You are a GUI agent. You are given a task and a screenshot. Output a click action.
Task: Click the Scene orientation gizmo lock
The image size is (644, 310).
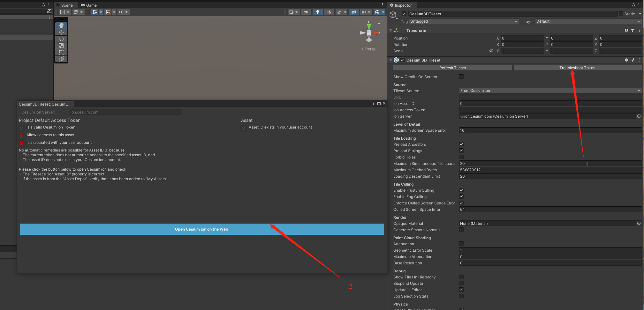pos(379,23)
